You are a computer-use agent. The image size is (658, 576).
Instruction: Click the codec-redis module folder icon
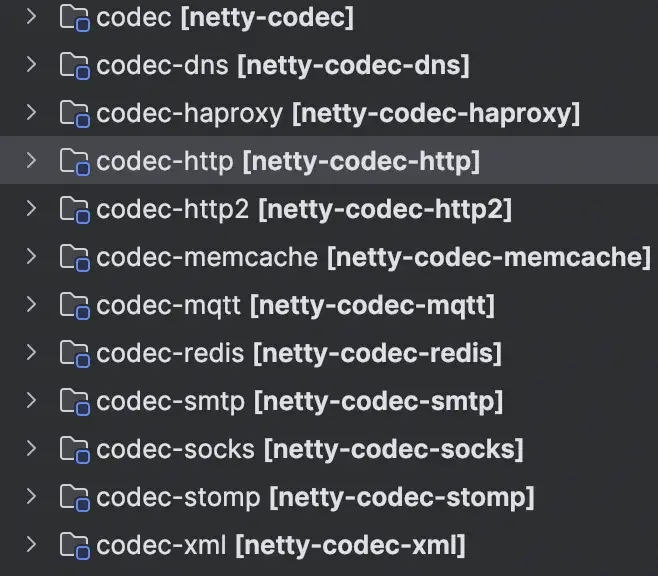click(x=75, y=353)
